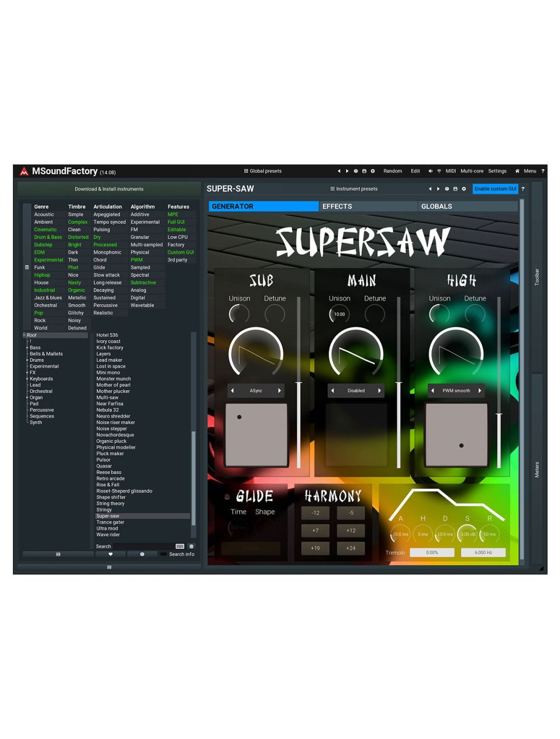
Task: Click the speaker icon next to Edit
Action: (x=430, y=171)
